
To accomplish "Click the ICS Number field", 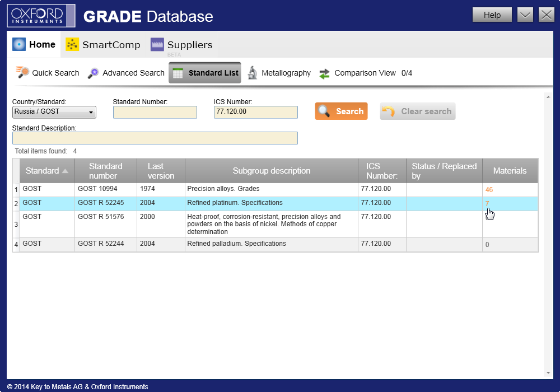I will (256, 112).
